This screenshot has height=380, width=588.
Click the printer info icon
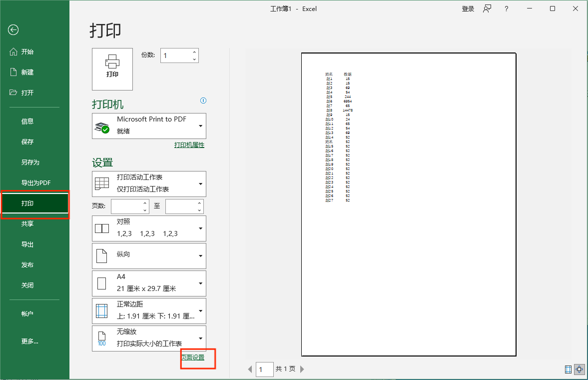pos(203,100)
